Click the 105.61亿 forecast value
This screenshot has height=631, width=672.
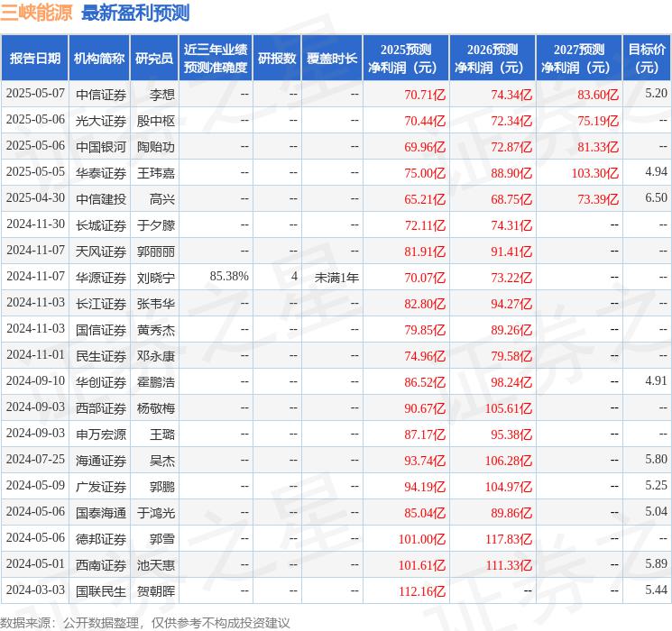click(x=509, y=408)
